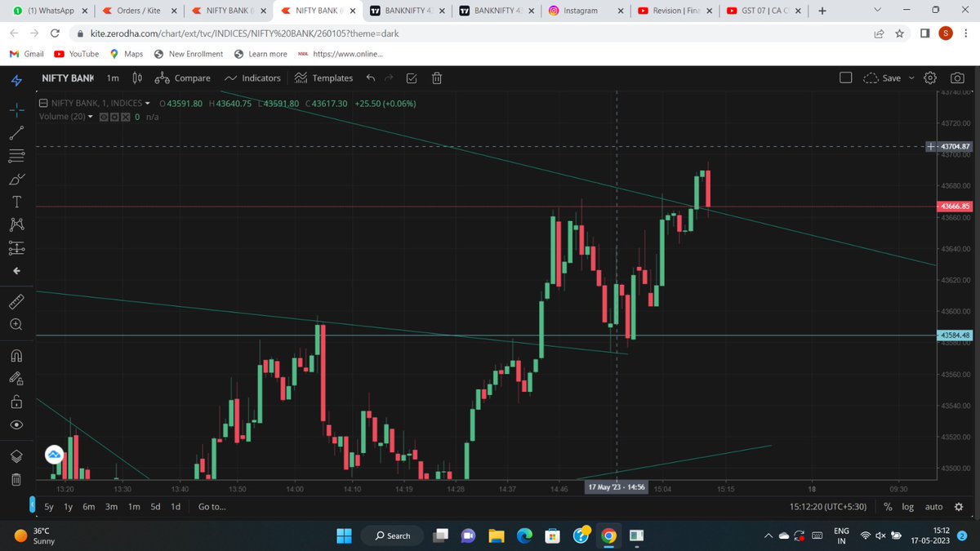The width and height of the screenshot is (980, 551).
Task: Remove all drawings using sidebar trash icon
Action: point(16,479)
